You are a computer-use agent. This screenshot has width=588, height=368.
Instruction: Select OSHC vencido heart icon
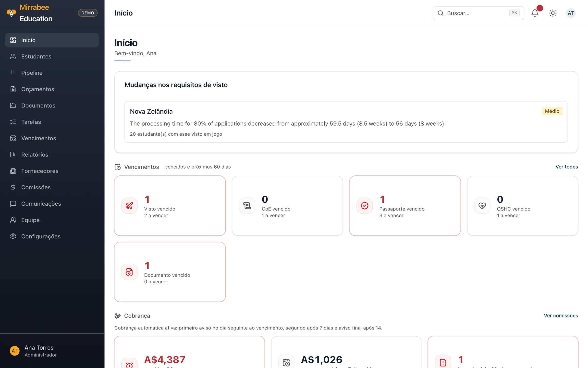pyautogui.click(x=482, y=206)
